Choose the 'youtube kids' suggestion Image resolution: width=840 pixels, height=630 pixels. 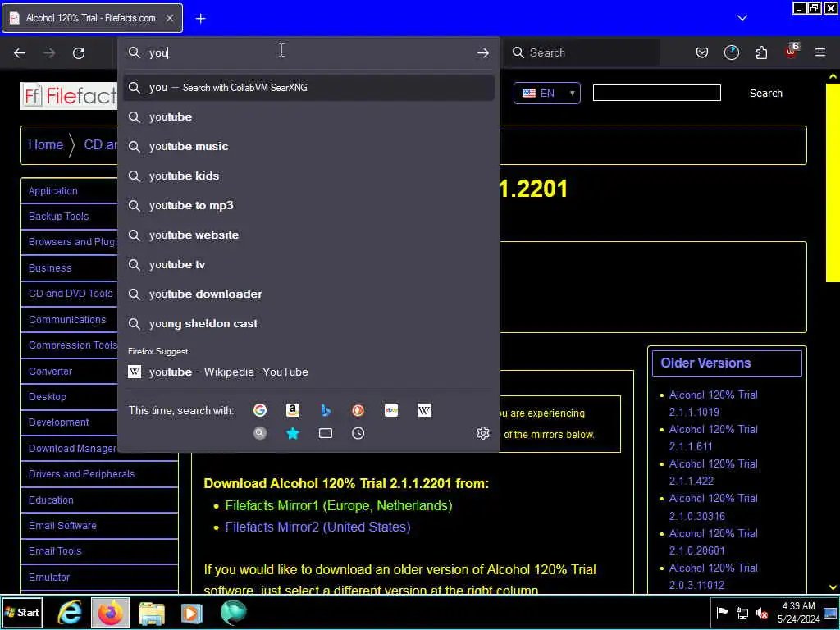(308, 176)
